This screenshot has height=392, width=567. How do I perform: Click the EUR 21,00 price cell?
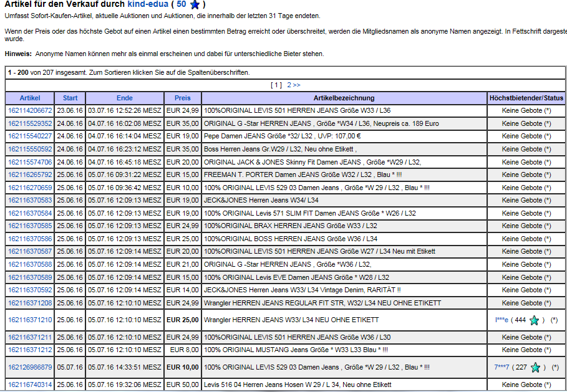coord(183,264)
